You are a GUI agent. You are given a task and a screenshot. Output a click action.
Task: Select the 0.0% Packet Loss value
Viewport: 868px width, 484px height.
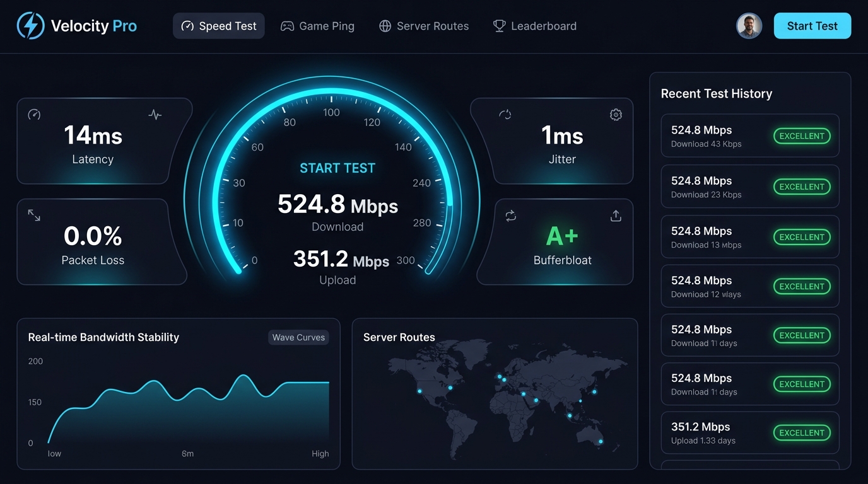(x=93, y=236)
